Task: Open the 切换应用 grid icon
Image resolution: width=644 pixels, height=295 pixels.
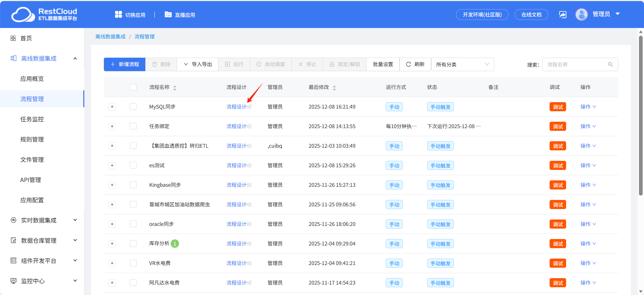Action: 118,14
